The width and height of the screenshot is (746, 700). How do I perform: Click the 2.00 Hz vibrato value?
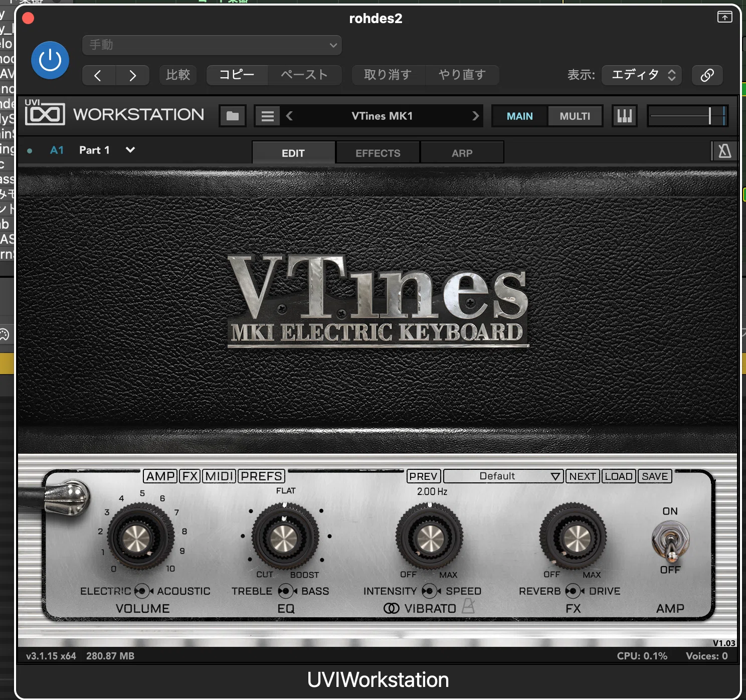tap(432, 492)
